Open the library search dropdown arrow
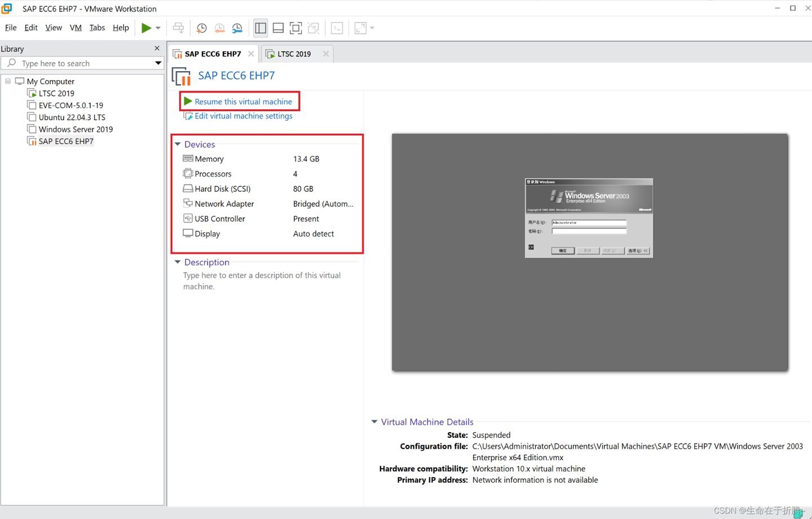Screen dimensions: 812x519 tap(158, 63)
